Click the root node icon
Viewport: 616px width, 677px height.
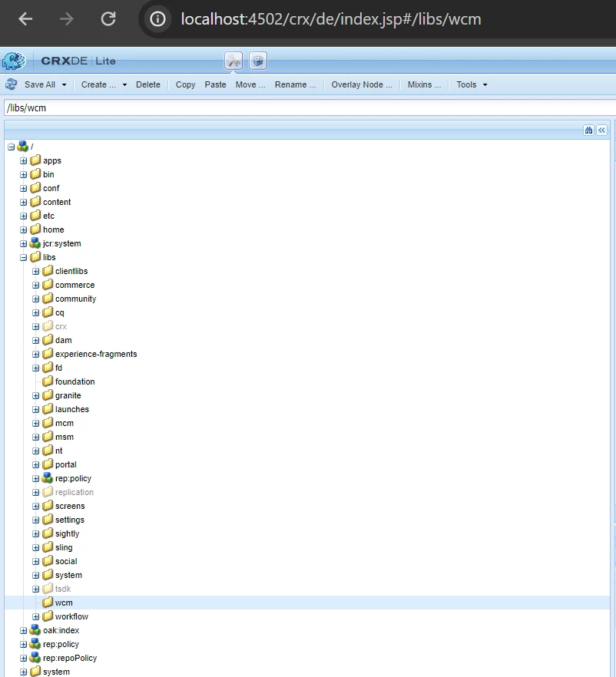[x=23, y=147]
